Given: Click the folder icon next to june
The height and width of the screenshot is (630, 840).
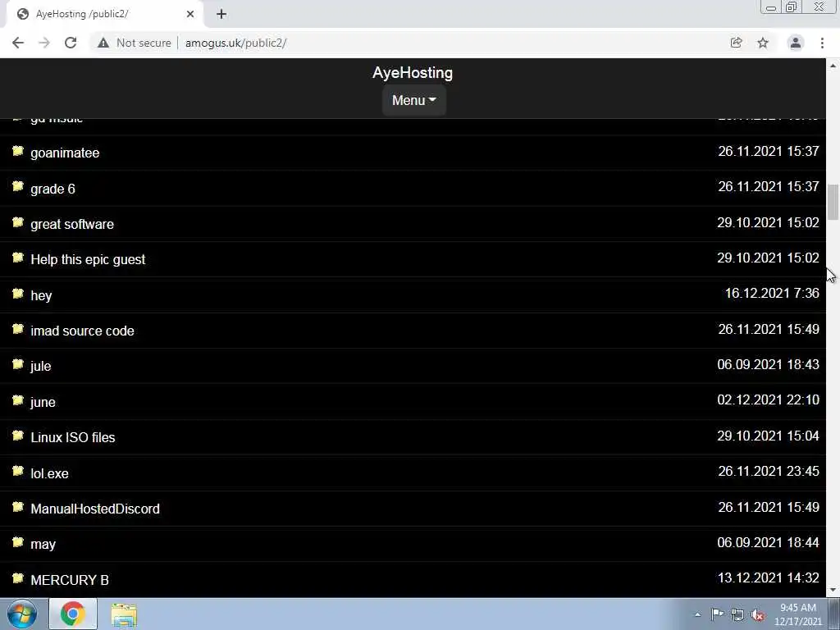Looking at the screenshot, I should point(18,400).
